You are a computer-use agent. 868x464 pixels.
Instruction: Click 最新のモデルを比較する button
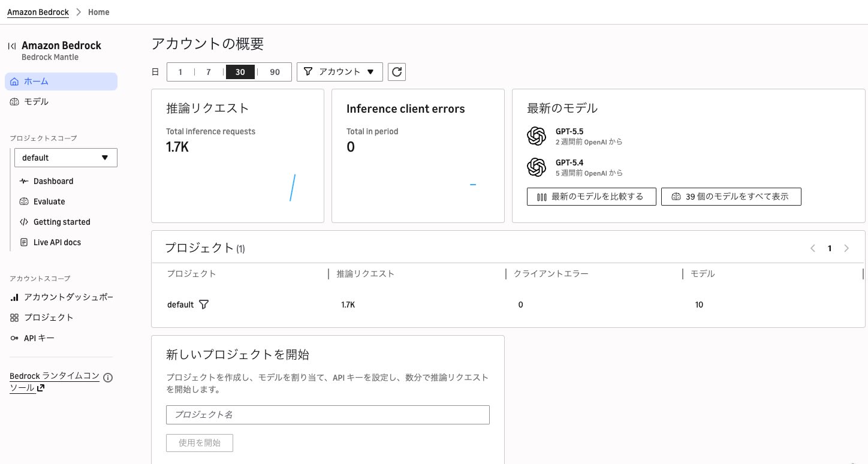coord(592,197)
